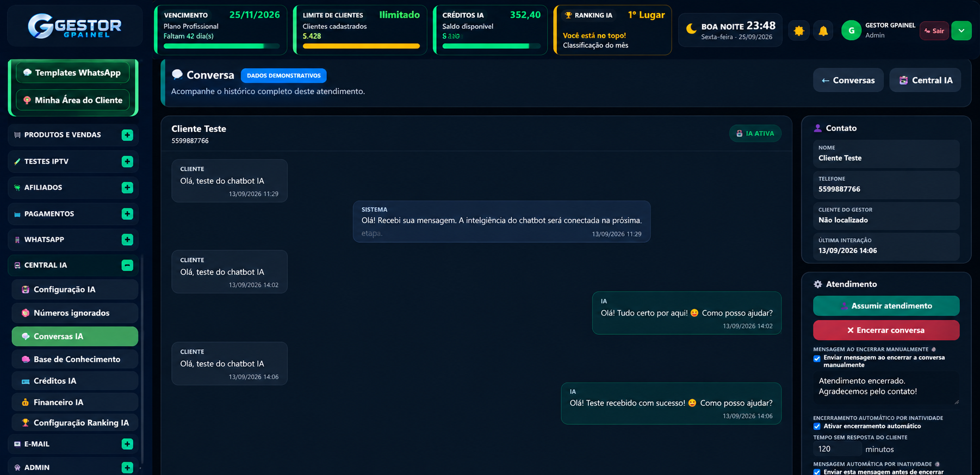Image resolution: width=980 pixels, height=475 pixels.
Task: Click the Créditos IA balance progress bar
Action: click(x=491, y=46)
